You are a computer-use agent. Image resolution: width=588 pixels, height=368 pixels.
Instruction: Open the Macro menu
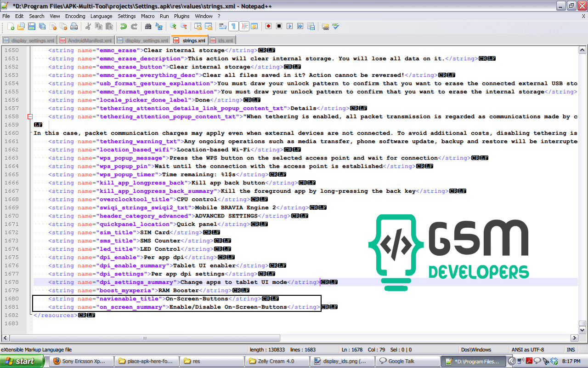[148, 16]
